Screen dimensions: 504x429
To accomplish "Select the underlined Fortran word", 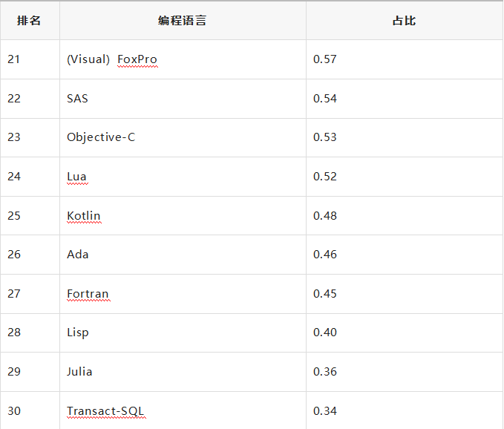I will [88, 294].
